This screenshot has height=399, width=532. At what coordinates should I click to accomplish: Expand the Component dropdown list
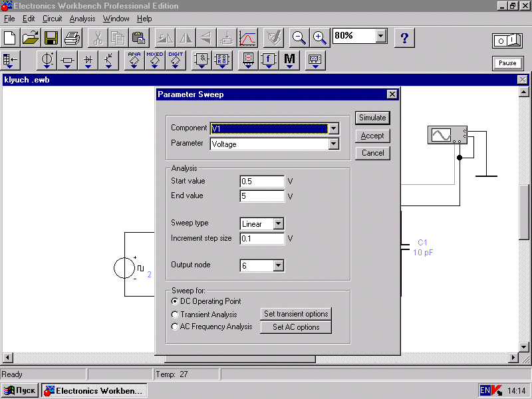(334, 128)
